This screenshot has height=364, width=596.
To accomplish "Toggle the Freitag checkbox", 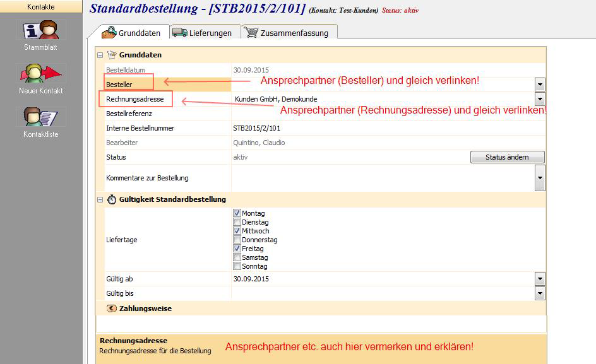I will 237,249.
